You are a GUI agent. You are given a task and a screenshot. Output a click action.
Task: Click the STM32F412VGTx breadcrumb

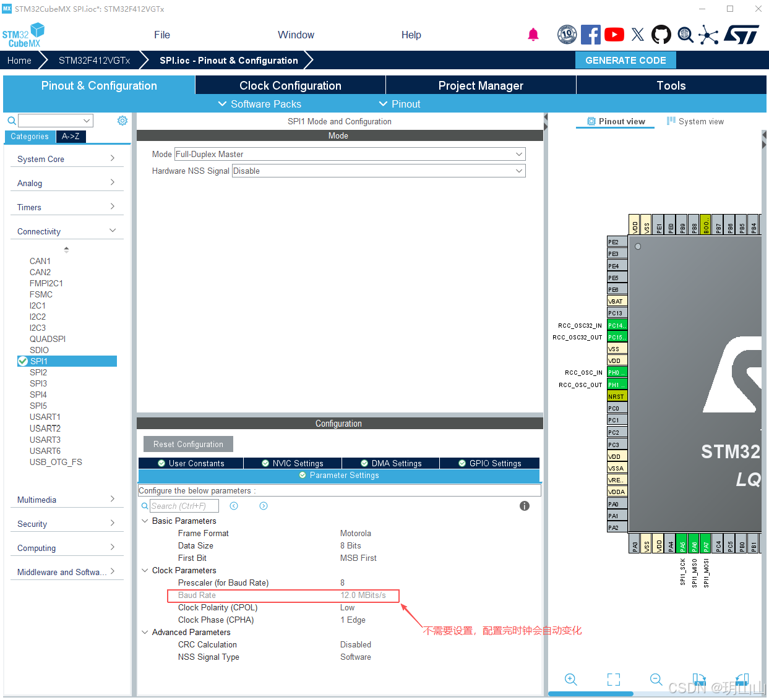(94, 60)
